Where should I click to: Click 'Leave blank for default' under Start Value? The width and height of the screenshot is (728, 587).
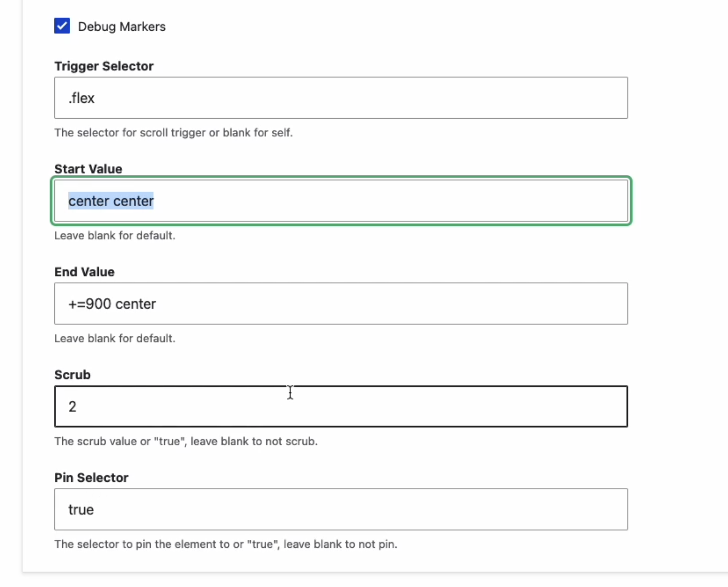[x=115, y=235]
